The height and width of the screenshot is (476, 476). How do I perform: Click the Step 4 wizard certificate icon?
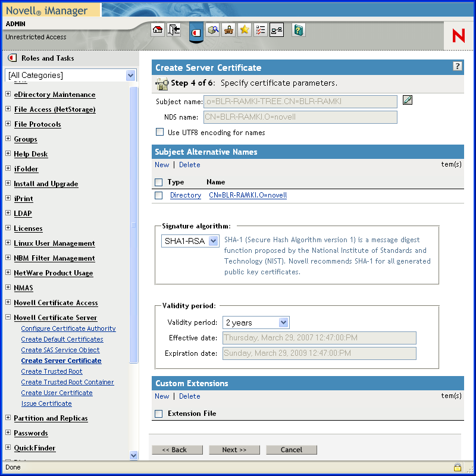tap(162, 84)
